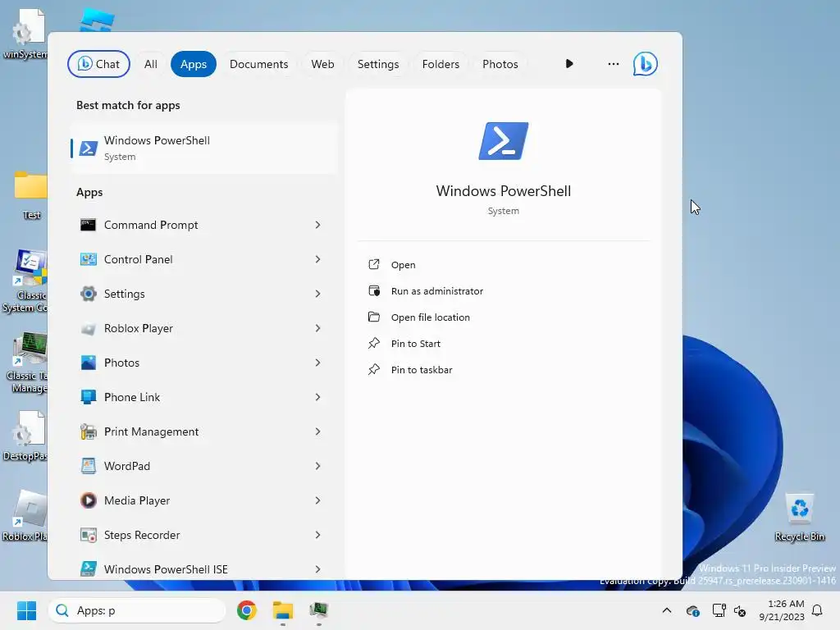
Task: Choose Open file location
Action: [504, 317]
